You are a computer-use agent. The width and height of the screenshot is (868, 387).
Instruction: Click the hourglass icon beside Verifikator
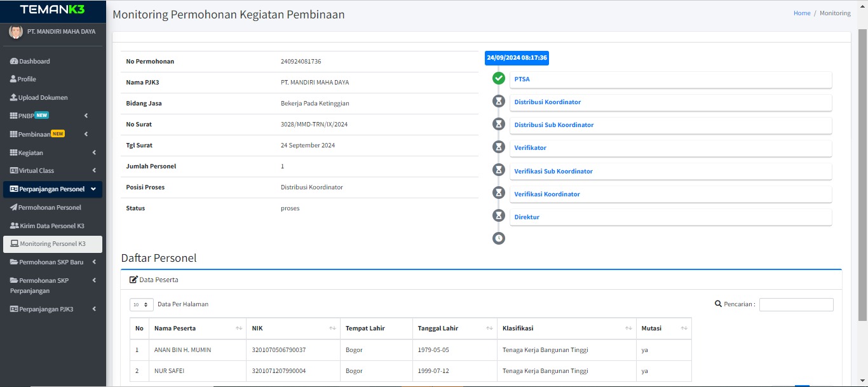499,147
